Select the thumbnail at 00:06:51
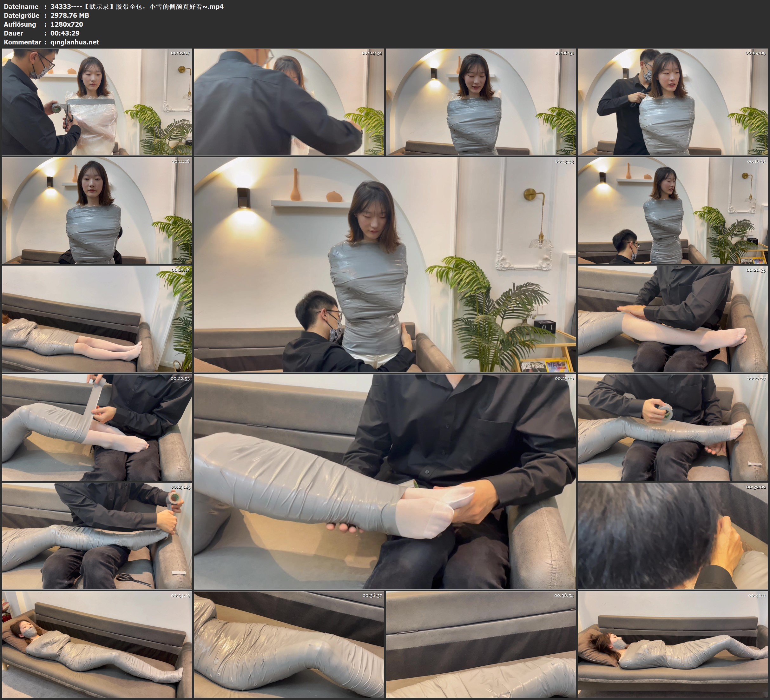The image size is (770, 700). [x=481, y=102]
